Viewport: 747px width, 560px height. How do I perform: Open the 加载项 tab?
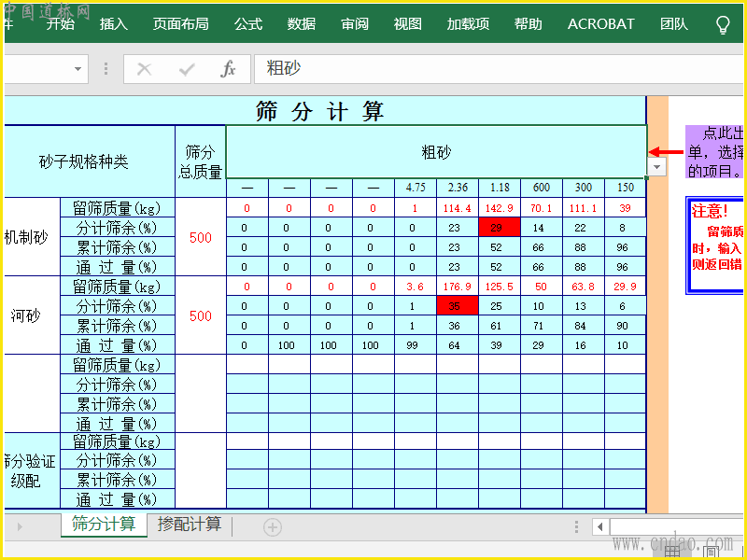[468, 24]
